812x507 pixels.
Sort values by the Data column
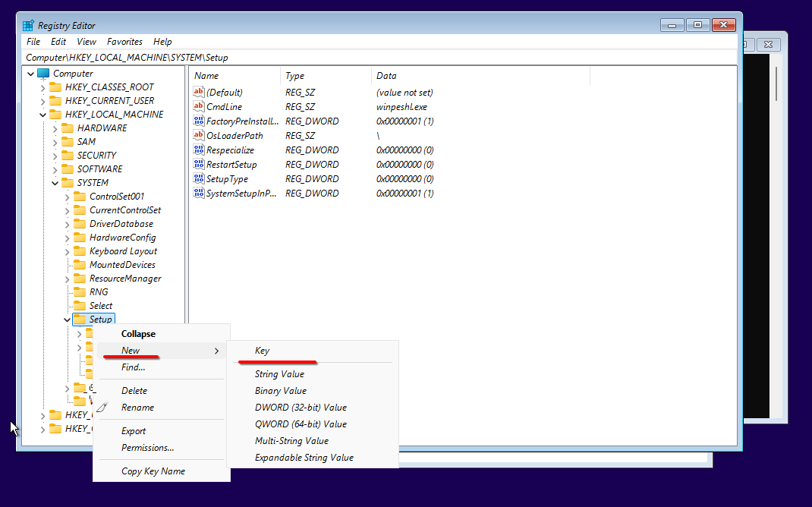click(x=480, y=76)
